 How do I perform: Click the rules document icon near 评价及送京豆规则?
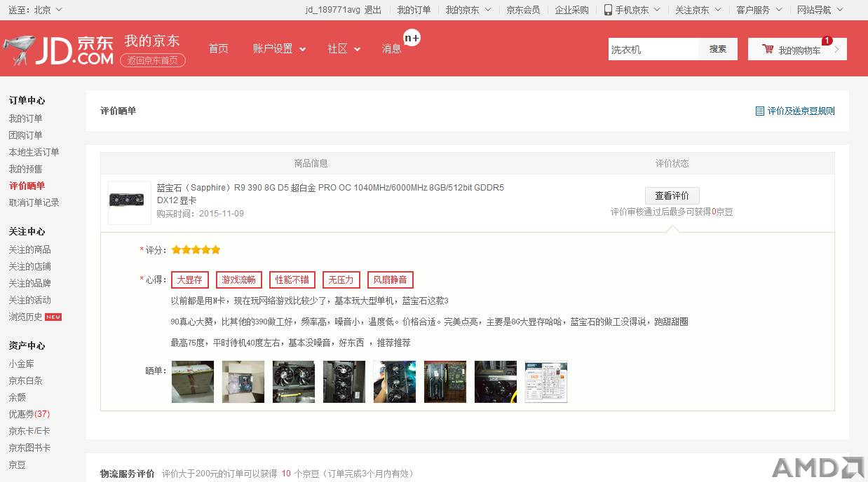tap(760, 111)
